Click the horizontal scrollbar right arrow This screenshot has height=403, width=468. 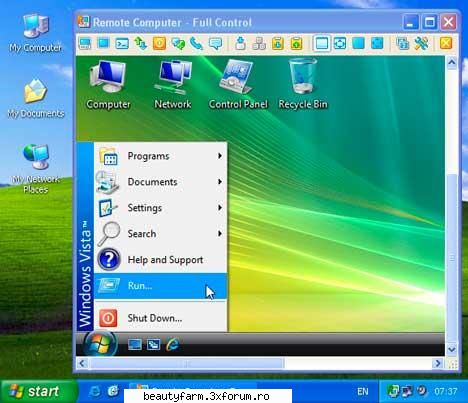[438, 363]
